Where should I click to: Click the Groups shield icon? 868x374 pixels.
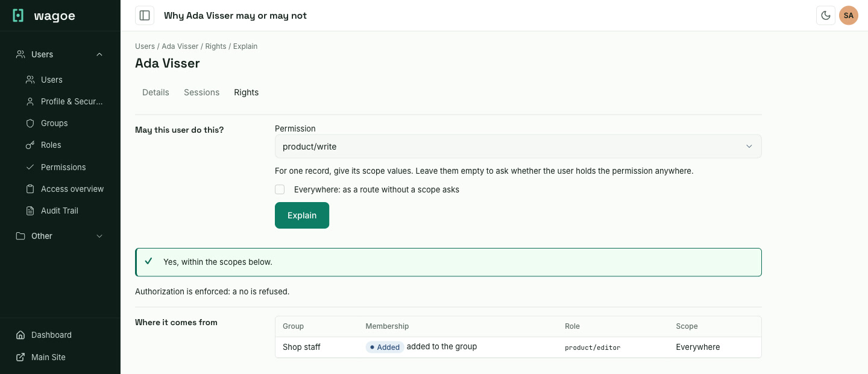click(x=30, y=123)
